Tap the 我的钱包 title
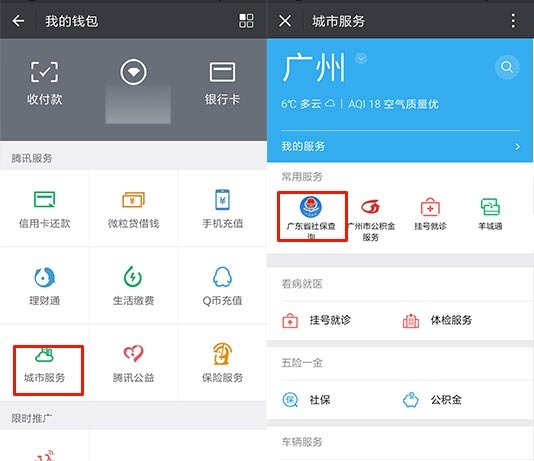The width and height of the screenshot is (534, 461). pos(72,21)
